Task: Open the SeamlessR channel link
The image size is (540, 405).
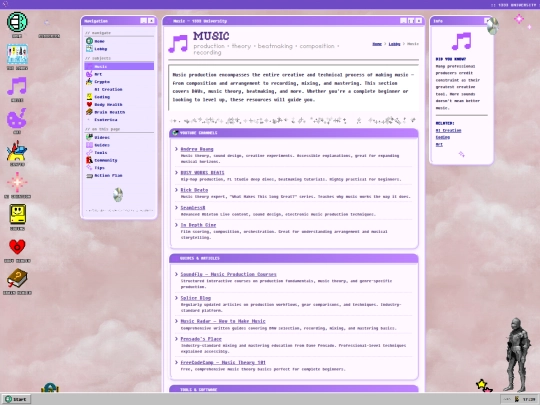Action: pos(193,208)
